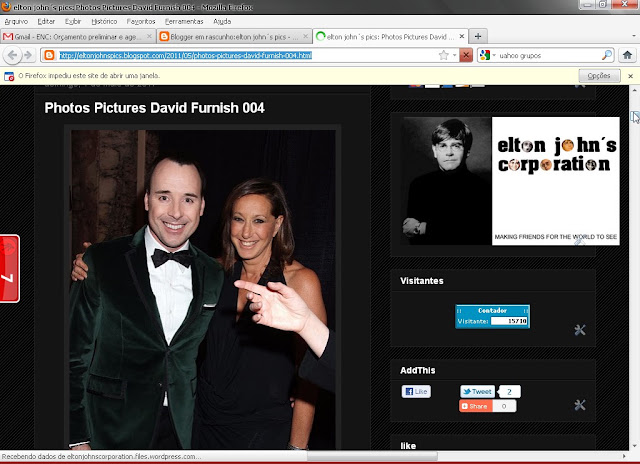The height and width of the screenshot is (464, 640).
Task: Open the Favoritos menu
Action: click(141, 21)
